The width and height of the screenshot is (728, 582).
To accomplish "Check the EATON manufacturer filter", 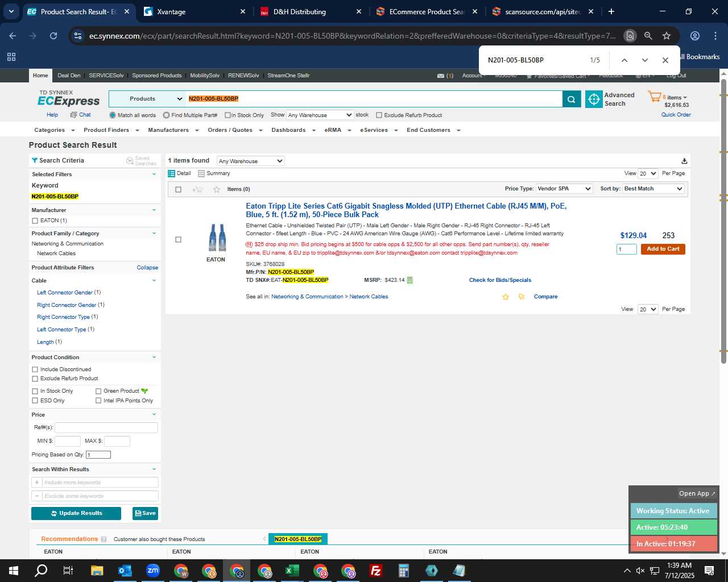I will (x=35, y=221).
